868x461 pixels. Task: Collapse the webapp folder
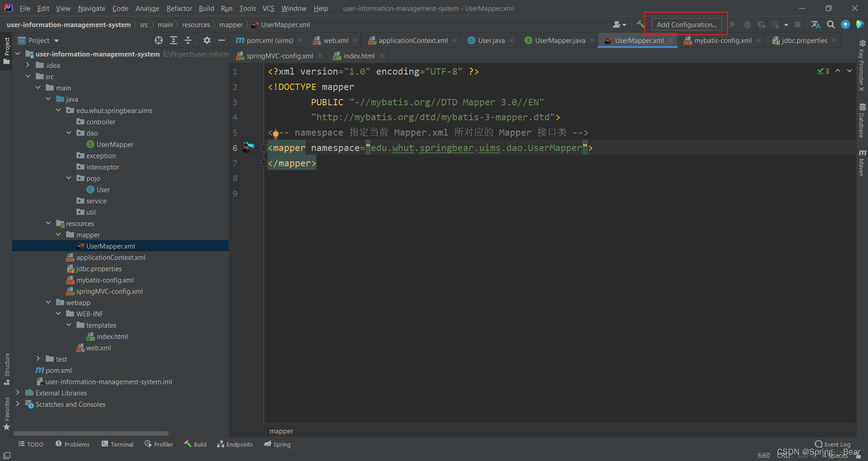coord(48,302)
